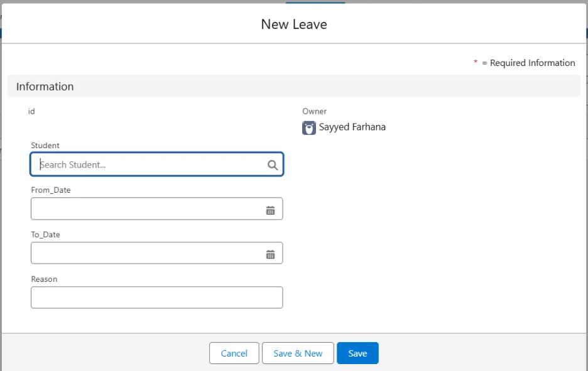The width and height of the screenshot is (588, 371).
Task: Open the To_Date calendar picker
Action: (x=270, y=254)
